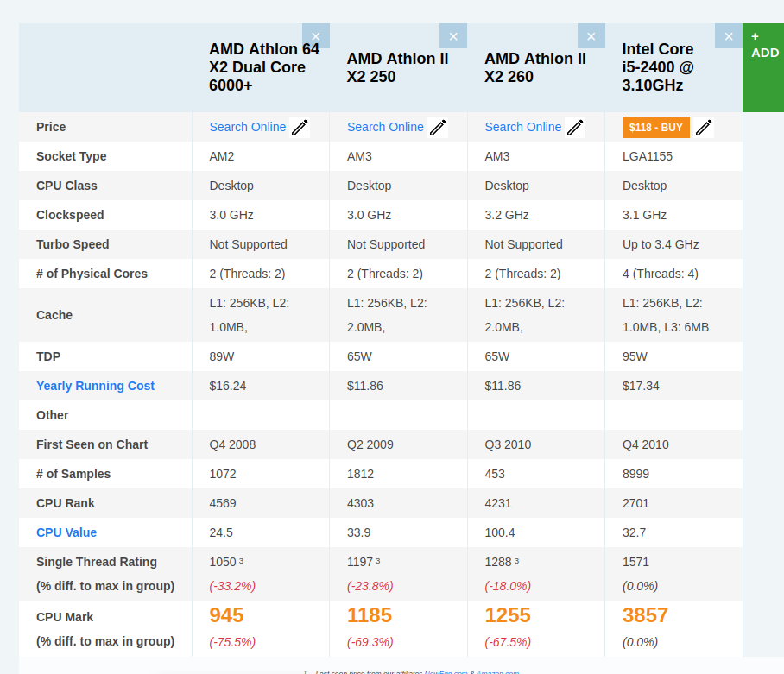This screenshot has height=674, width=784.
Task: Click sample count 1812
Action: 361,474
